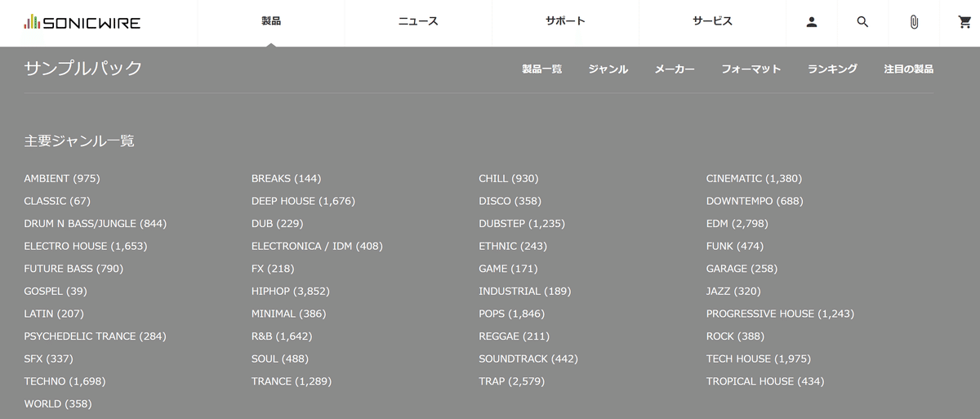Go to the 注目の製品 tab
The height and width of the screenshot is (419, 980).
pyautogui.click(x=908, y=69)
